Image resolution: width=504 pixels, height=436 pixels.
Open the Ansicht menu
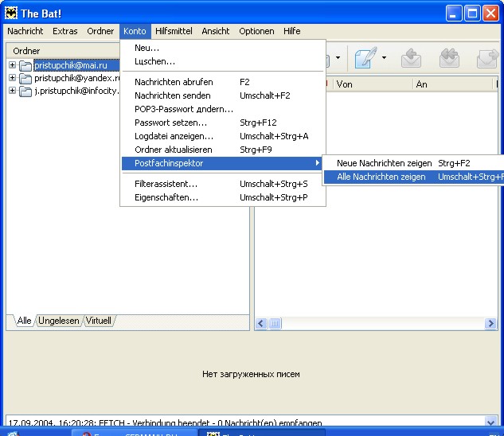point(215,31)
